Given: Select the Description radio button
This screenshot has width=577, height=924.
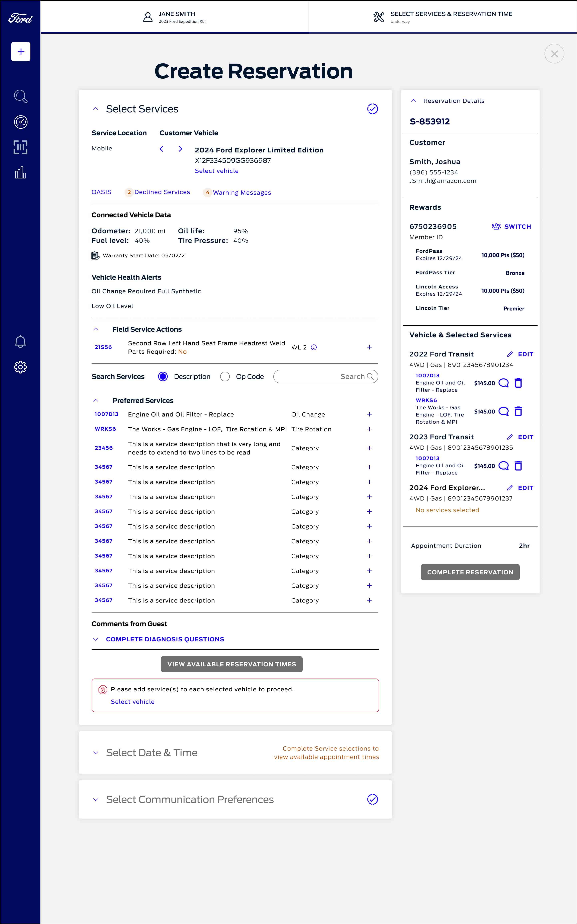Looking at the screenshot, I should point(163,377).
